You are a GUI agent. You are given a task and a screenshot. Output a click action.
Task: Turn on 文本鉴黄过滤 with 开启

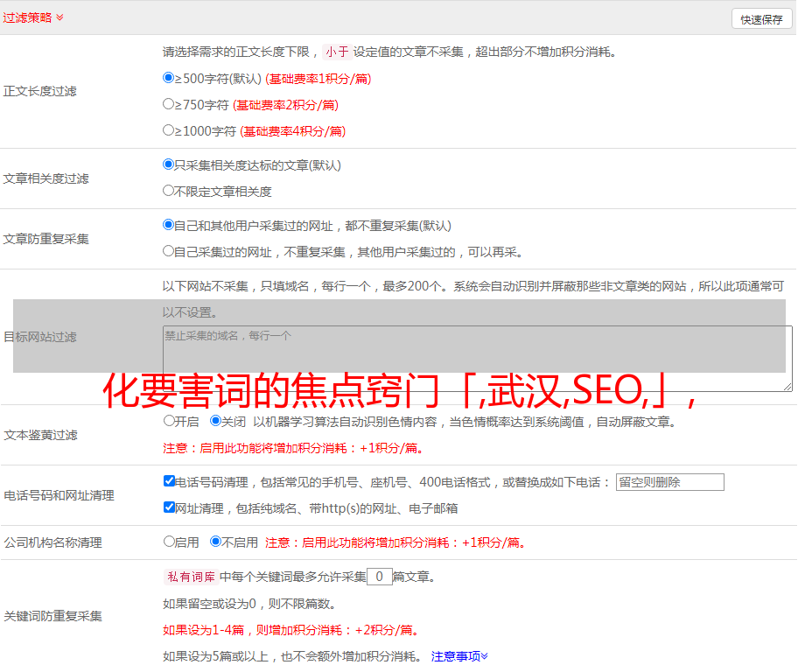[169, 421]
